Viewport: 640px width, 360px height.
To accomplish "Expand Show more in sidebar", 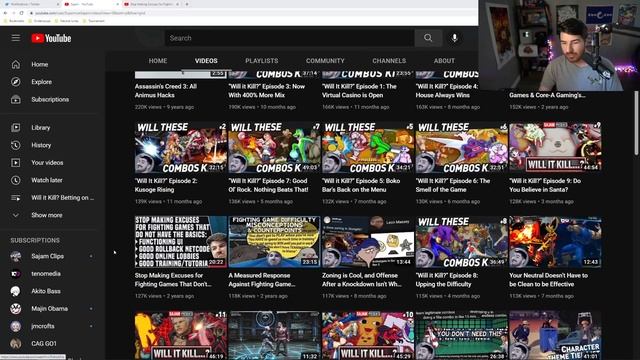I will pos(47,215).
